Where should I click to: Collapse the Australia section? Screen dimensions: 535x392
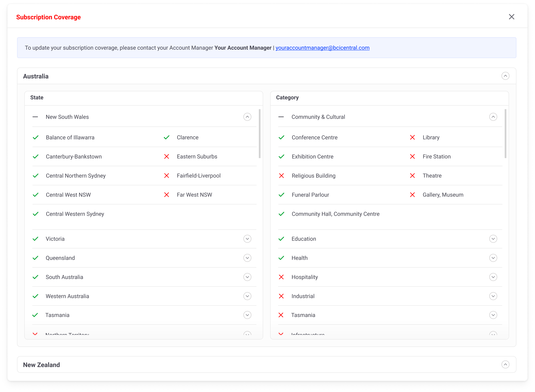pos(505,76)
